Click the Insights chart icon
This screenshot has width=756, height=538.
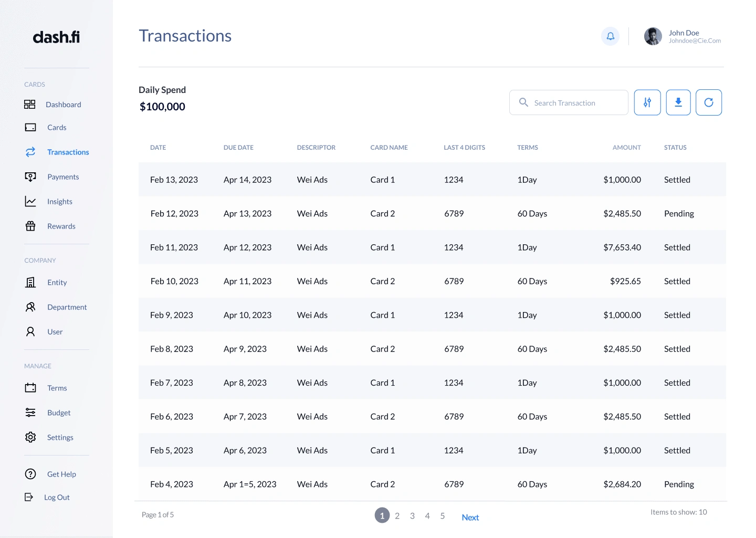pos(30,201)
